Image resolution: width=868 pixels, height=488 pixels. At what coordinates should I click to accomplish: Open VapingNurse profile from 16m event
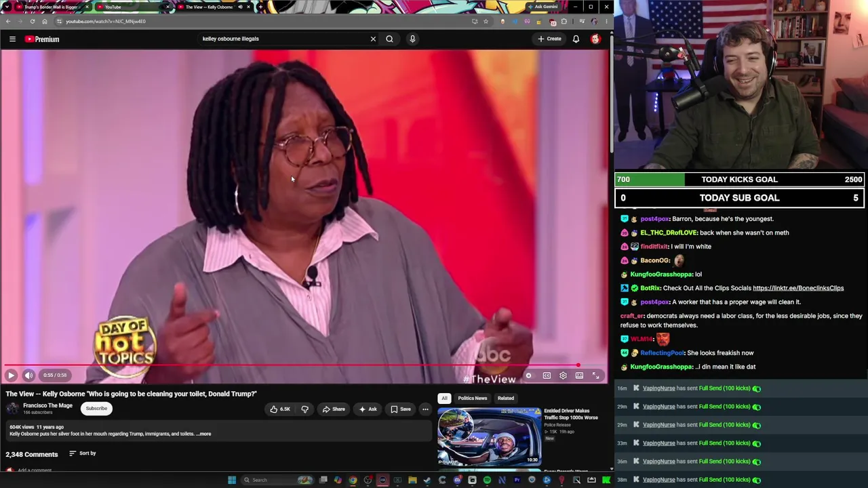click(658, 388)
